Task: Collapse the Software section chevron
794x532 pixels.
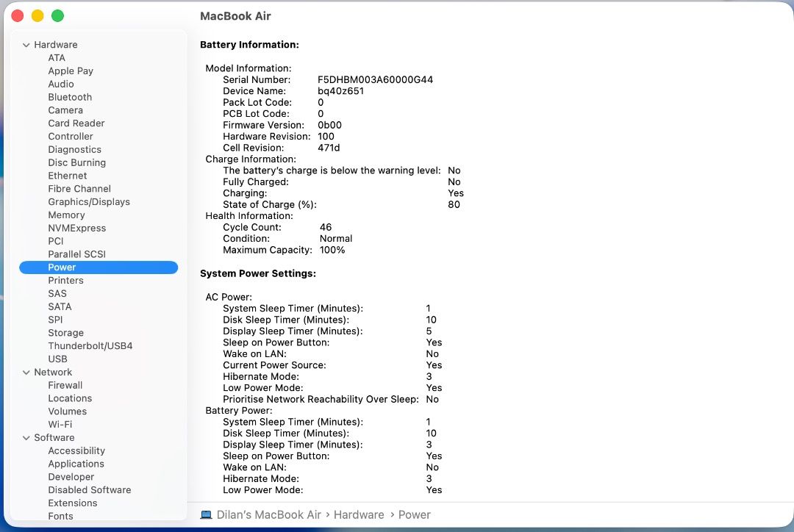Action: coord(26,438)
